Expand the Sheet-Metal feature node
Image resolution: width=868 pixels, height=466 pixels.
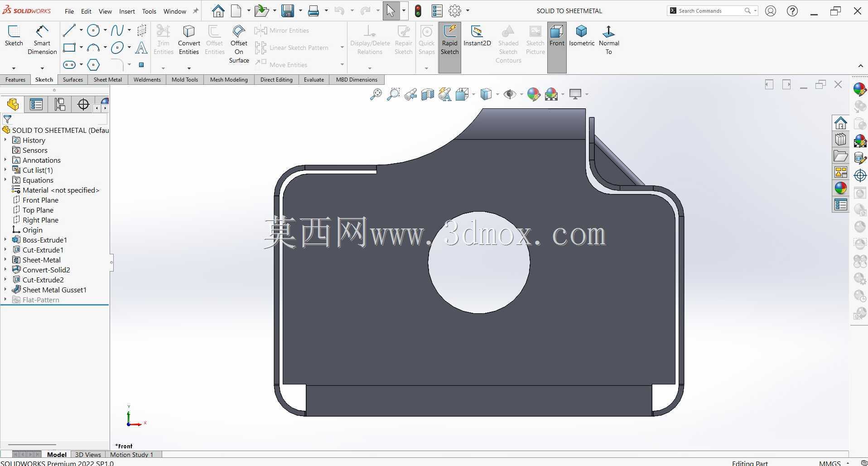pos(5,260)
